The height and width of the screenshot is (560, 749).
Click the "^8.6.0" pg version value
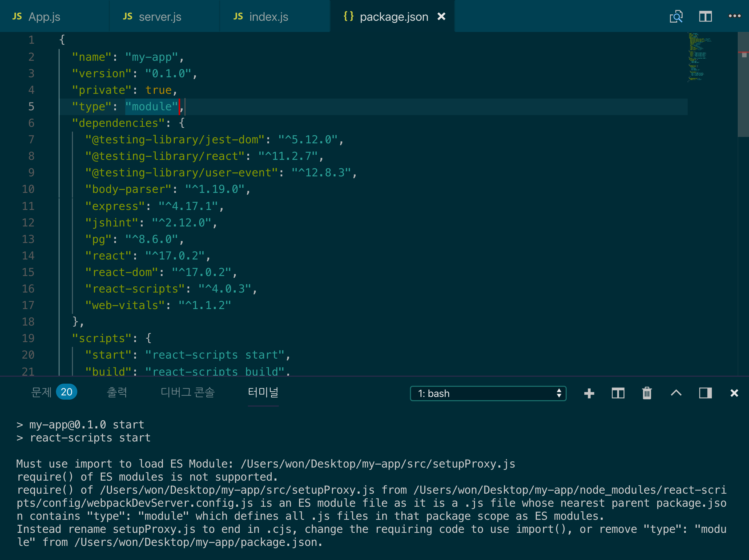coord(152,239)
